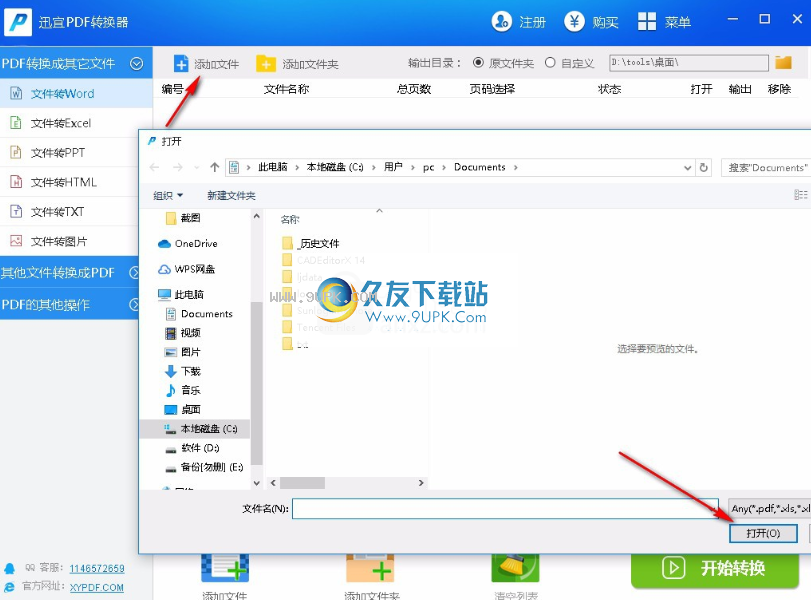Viewport: 811px width, 600px height.
Task: Click the 文件名(N) input field
Action: coord(505,508)
